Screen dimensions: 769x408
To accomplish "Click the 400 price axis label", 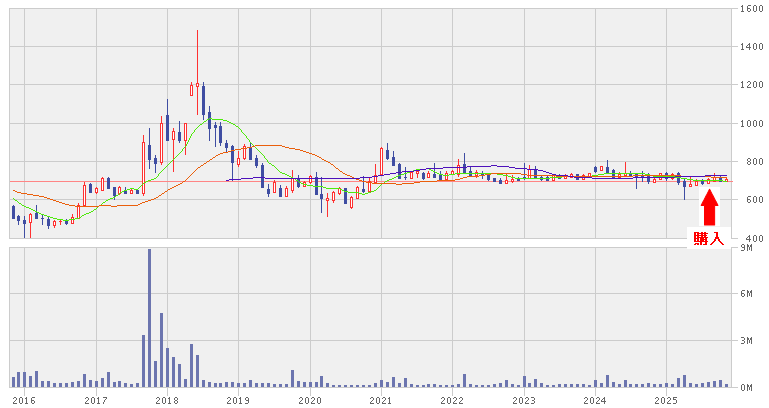I will [753, 239].
